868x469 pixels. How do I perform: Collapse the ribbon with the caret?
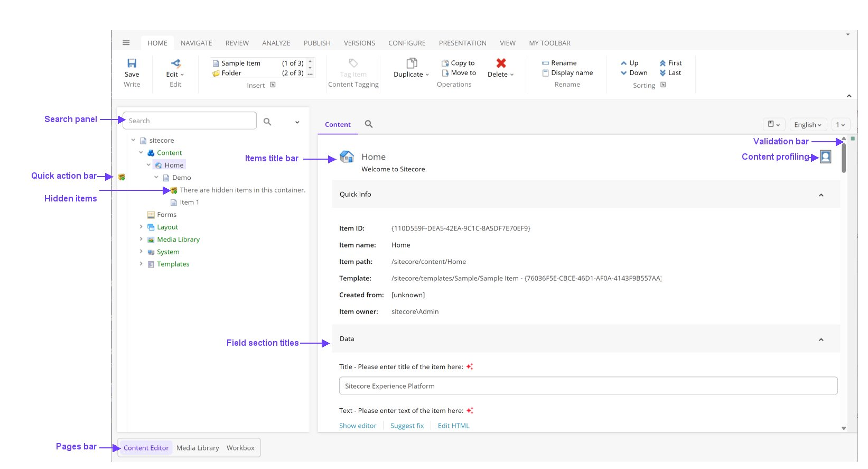[x=849, y=96]
